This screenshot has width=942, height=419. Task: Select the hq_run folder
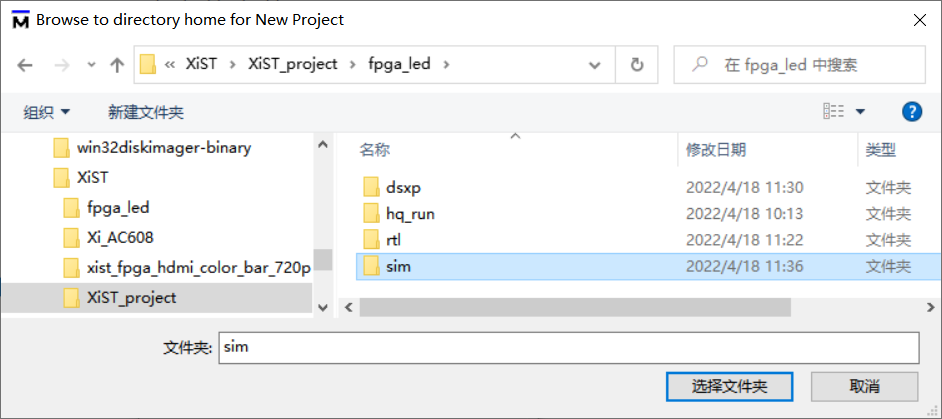click(x=410, y=213)
